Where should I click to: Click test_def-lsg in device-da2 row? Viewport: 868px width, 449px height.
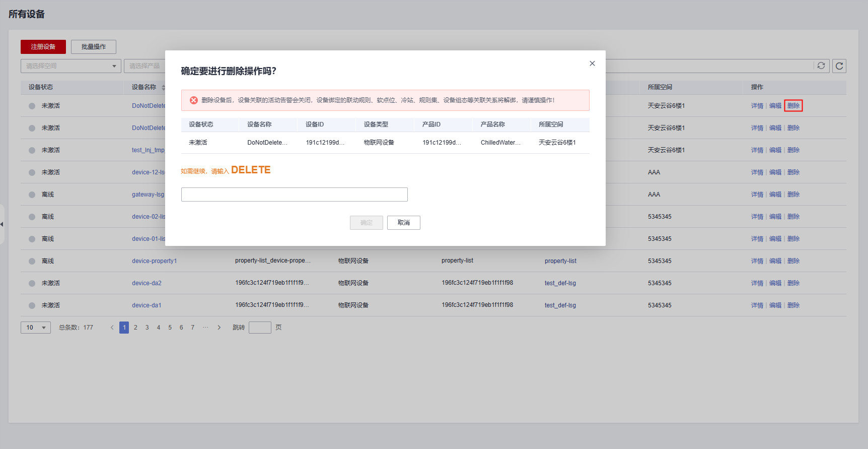click(x=560, y=283)
